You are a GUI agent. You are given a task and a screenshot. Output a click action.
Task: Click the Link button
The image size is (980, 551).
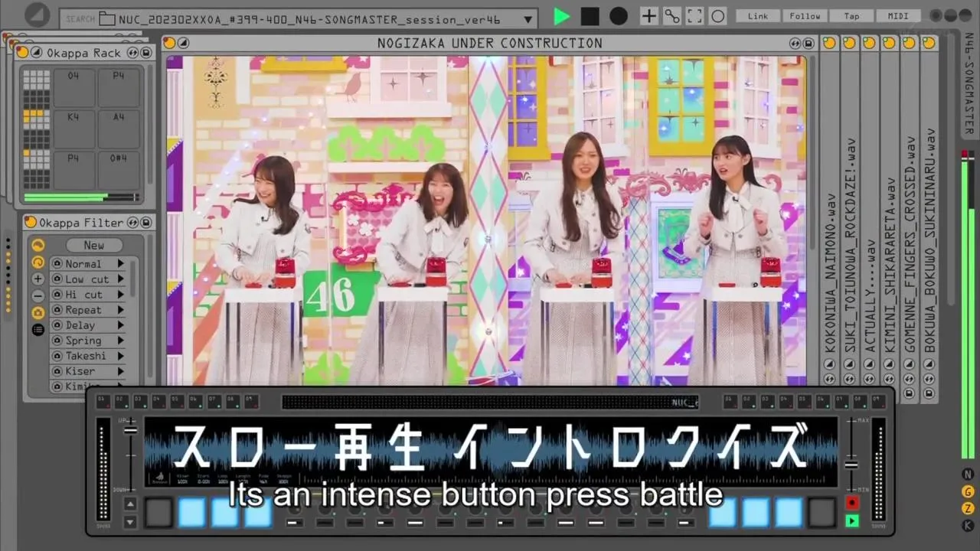coord(758,16)
